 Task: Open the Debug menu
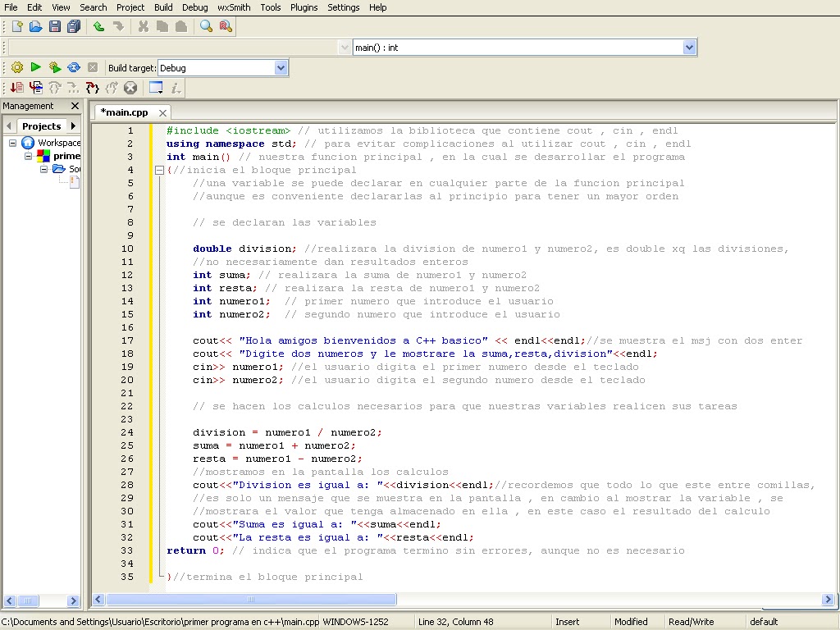194,7
